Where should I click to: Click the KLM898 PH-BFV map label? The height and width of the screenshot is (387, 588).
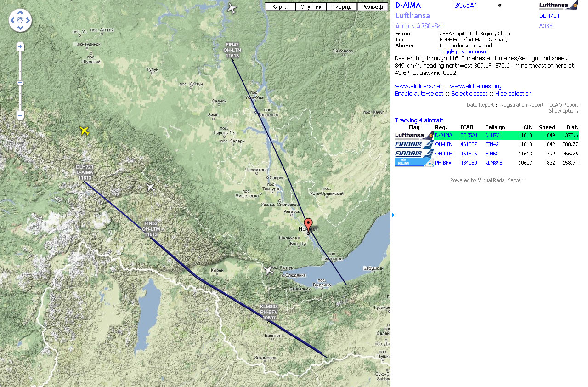click(269, 312)
